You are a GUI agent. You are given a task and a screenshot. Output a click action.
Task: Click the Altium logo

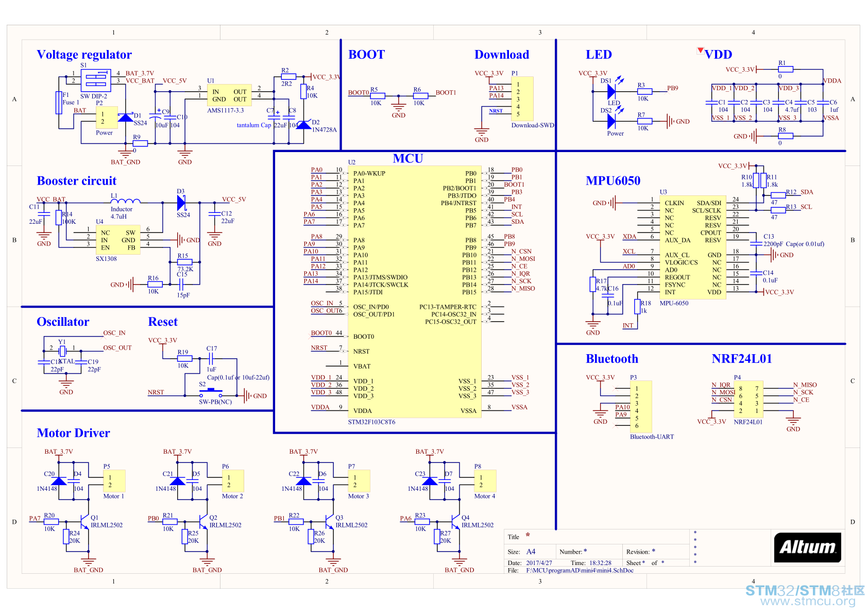click(x=807, y=547)
